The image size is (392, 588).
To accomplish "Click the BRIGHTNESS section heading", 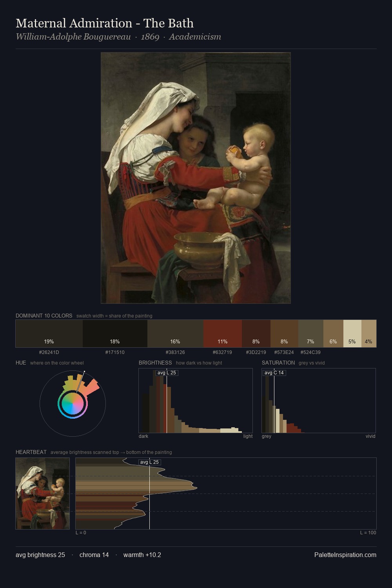I will [x=155, y=363].
